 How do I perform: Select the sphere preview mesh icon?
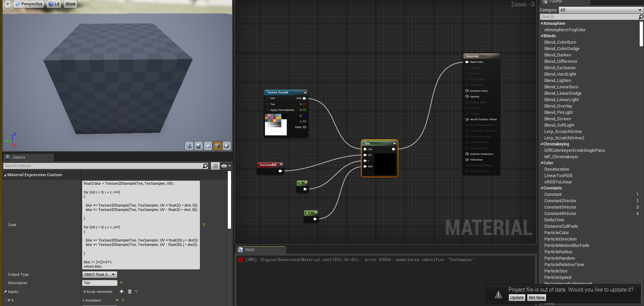click(199, 146)
